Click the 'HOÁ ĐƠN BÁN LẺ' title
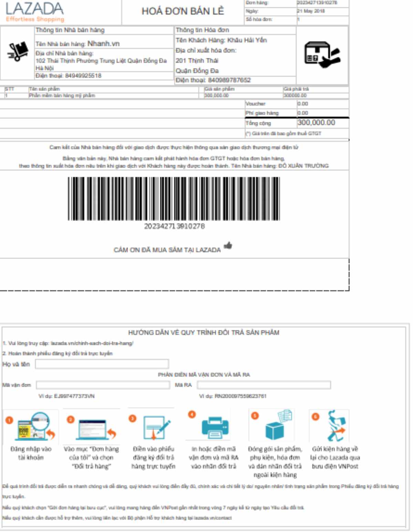The width and height of the screenshot is (413, 532). [x=183, y=11]
